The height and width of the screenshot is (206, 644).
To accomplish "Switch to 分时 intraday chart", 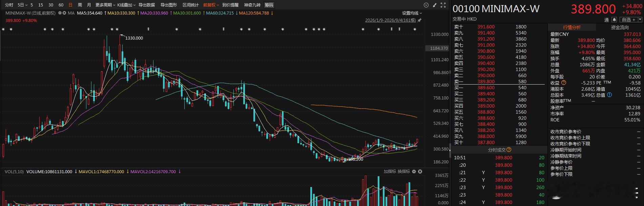I will click(x=9, y=5).
